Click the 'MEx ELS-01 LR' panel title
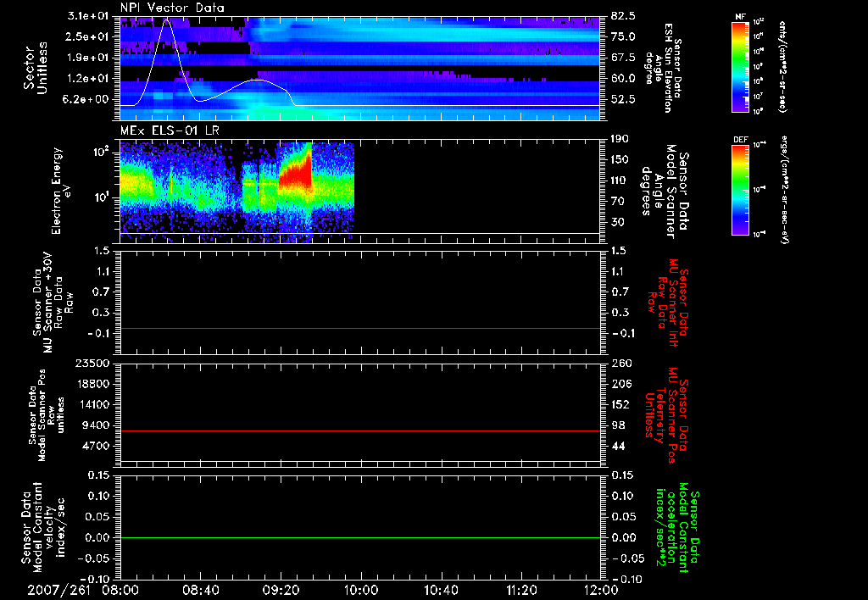868x600 pixels. tap(170, 131)
